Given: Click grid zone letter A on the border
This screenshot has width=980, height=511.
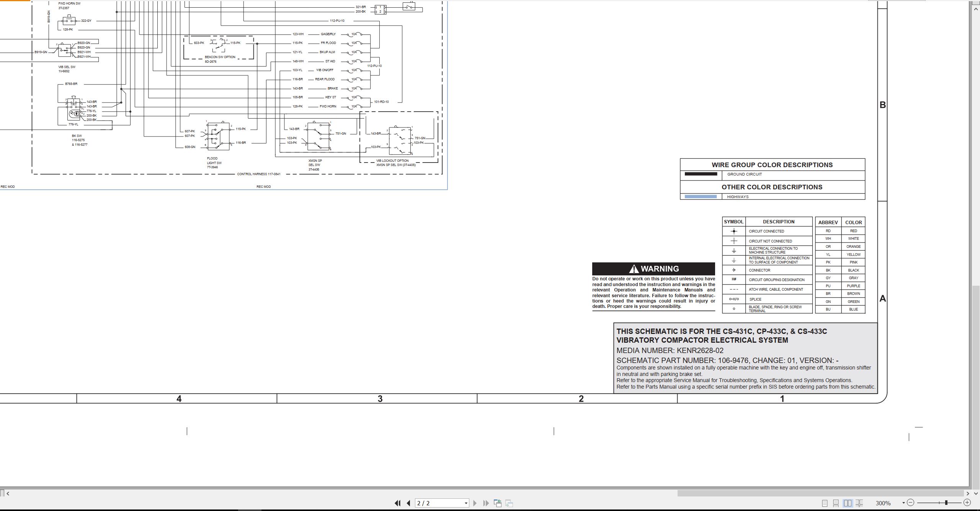Looking at the screenshot, I should pyautogui.click(x=883, y=298).
